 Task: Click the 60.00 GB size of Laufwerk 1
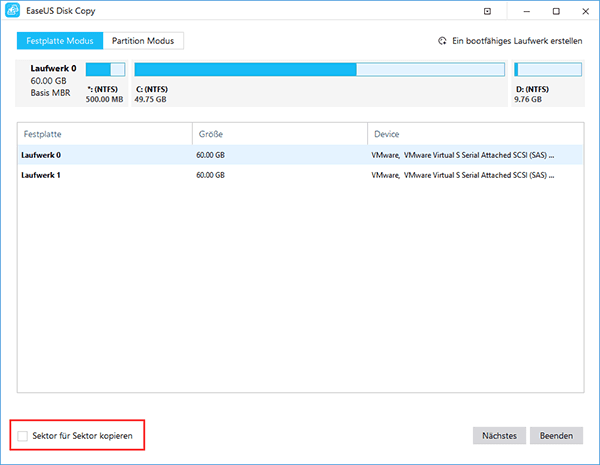click(210, 175)
